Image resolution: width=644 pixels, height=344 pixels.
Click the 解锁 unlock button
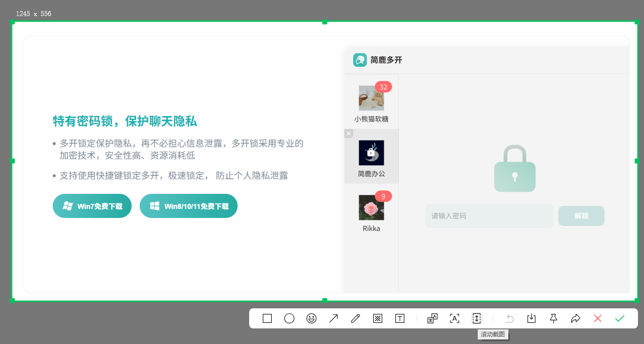click(x=581, y=215)
